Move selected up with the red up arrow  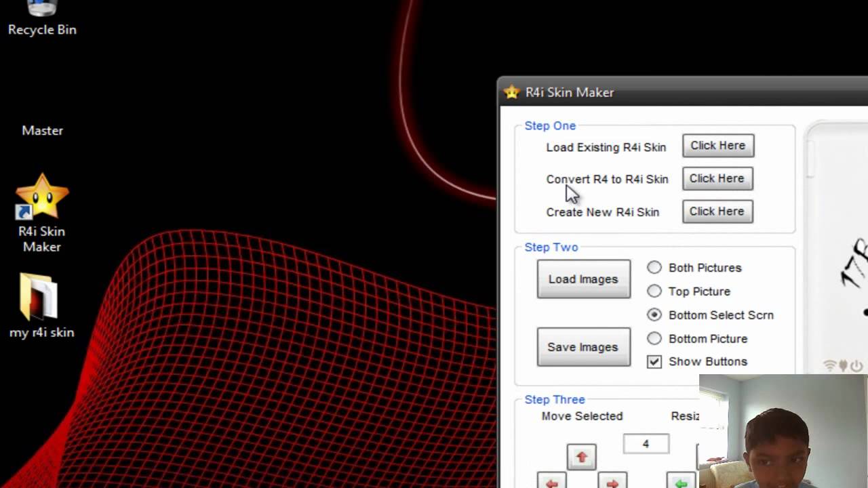[581, 457]
